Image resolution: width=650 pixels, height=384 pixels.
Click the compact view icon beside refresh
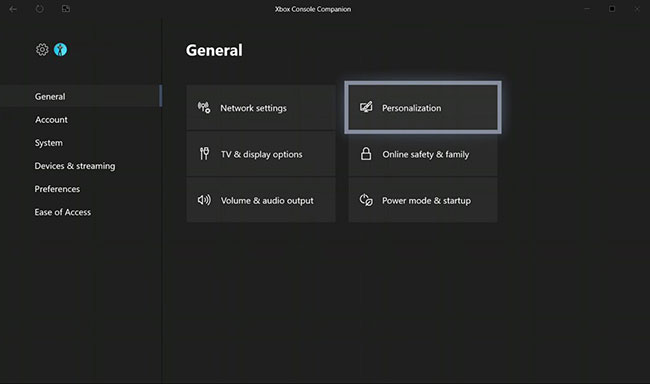click(x=66, y=9)
